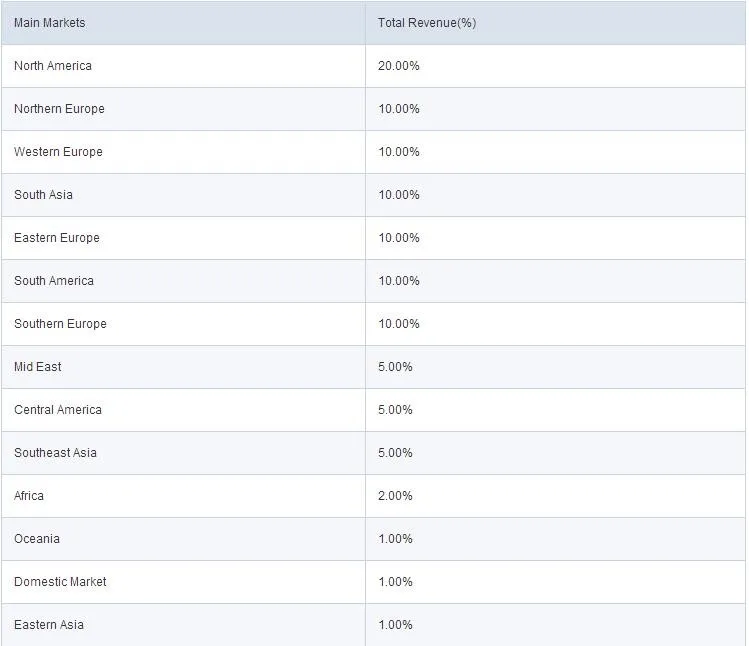Image resolution: width=749 pixels, height=646 pixels.
Task: Click the Southern Europe row label
Action: [x=60, y=324]
